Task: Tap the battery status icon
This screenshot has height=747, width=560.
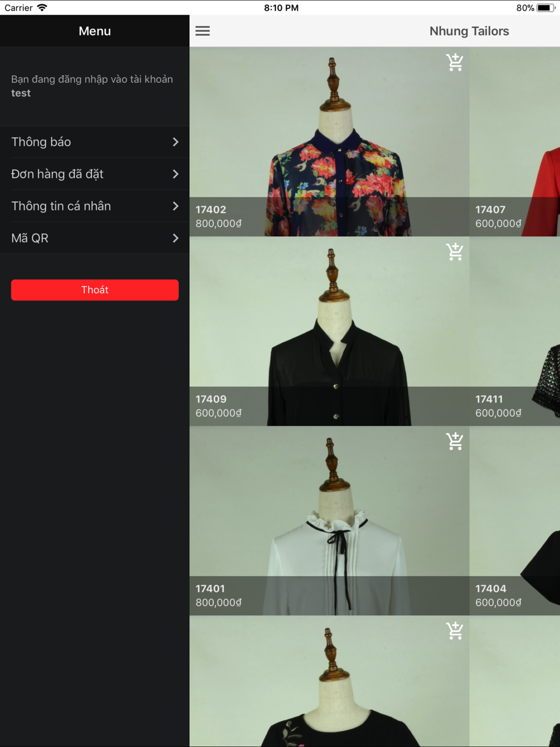Action: click(x=545, y=8)
